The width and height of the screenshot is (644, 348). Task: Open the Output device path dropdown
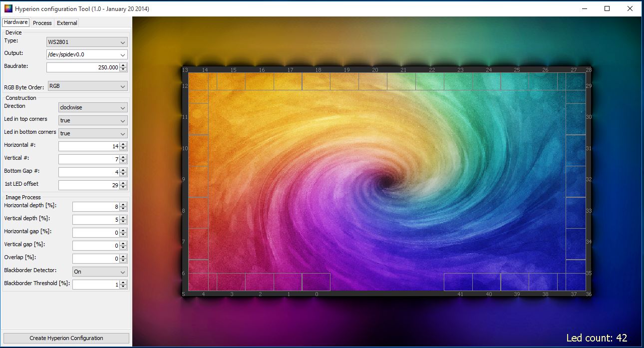click(x=87, y=55)
